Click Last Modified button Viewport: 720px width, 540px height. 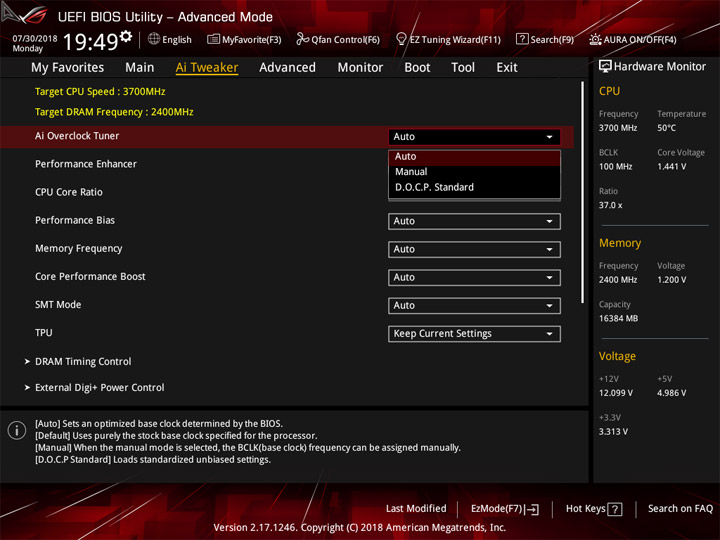[416, 509]
